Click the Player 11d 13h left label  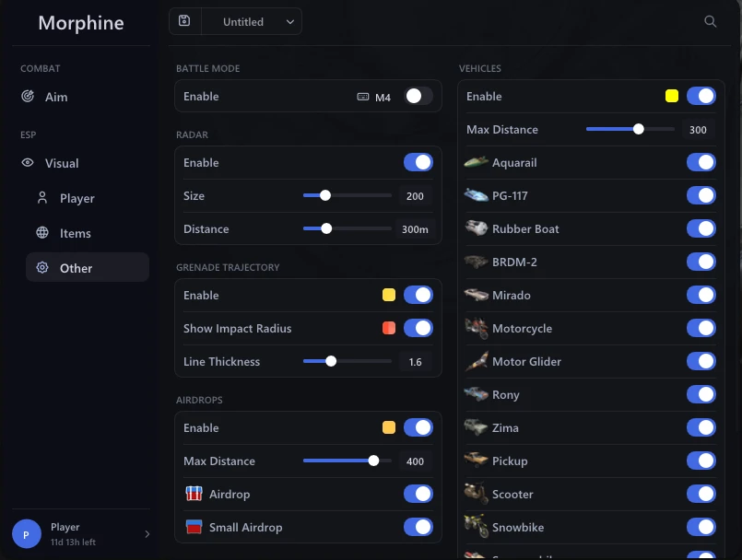point(74,534)
